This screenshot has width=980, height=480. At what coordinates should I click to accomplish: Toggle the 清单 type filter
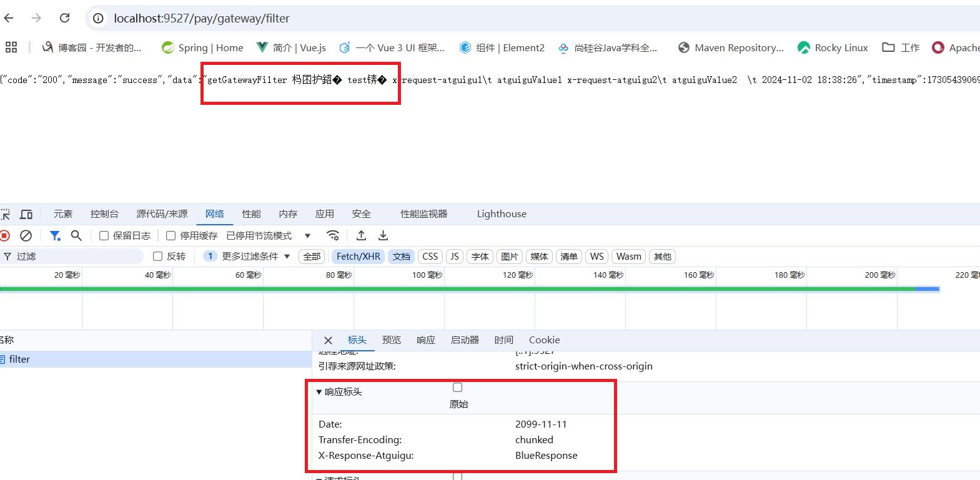click(569, 257)
